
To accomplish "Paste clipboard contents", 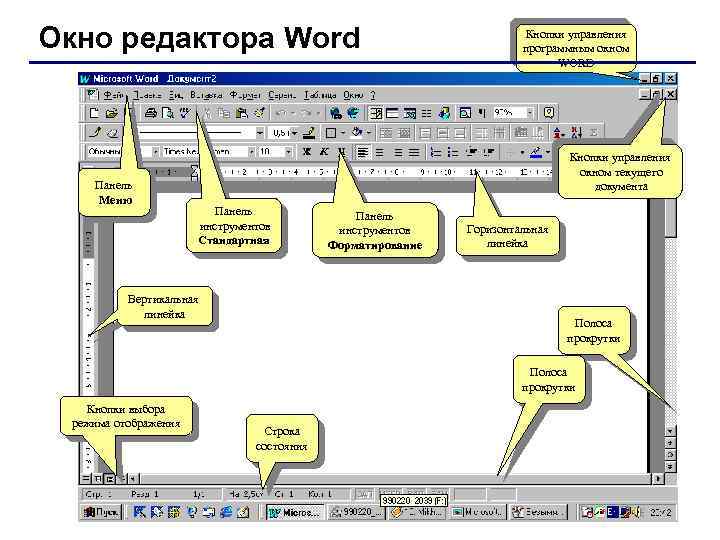I will [242, 112].
